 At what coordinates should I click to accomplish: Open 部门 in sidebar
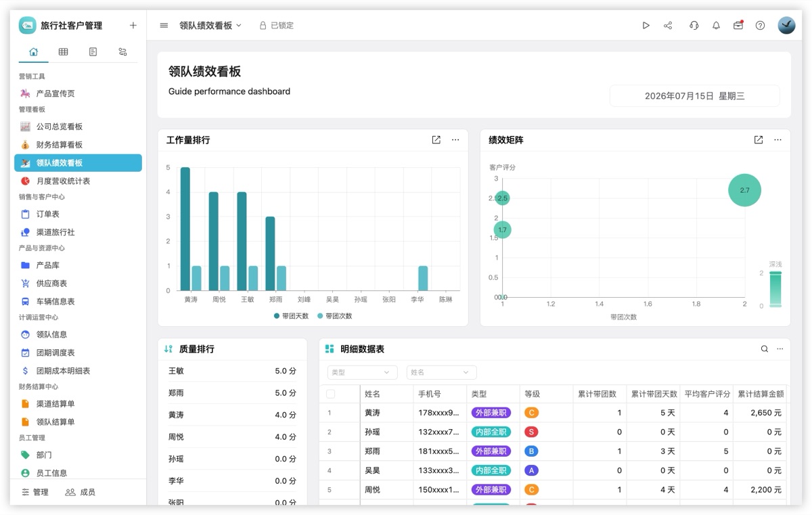pyautogui.click(x=78, y=455)
